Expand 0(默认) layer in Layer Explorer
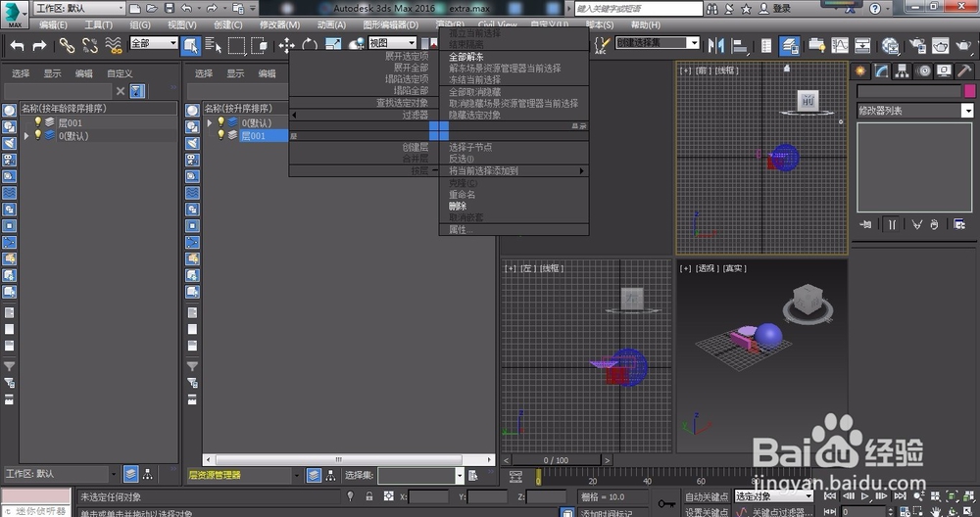The height and width of the screenshot is (517, 980). (x=210, y=123)
